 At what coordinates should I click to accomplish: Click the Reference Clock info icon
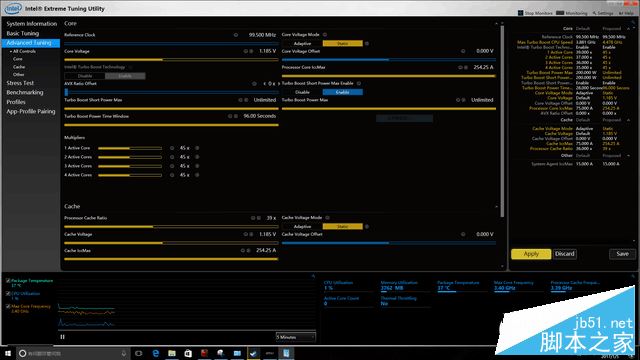(236, 35)
